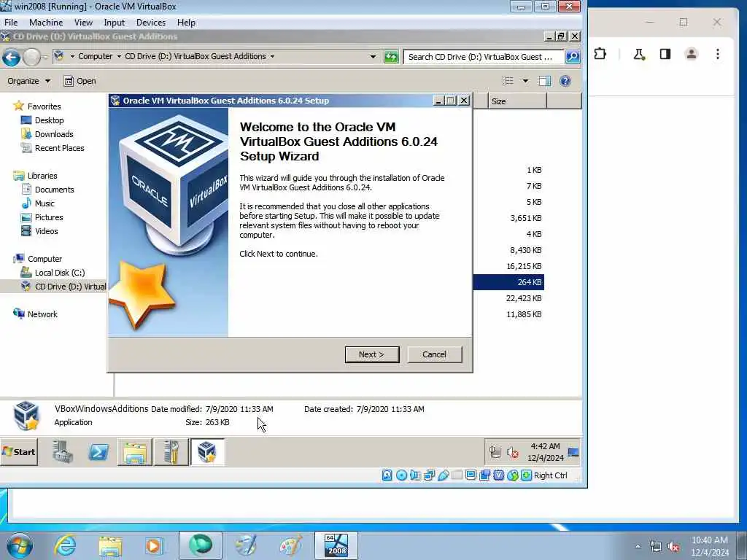Expand the view options dropdown arrow
The height and width of the screenshot is (560, 747).
pyautogui.click(x=525, y=81)
